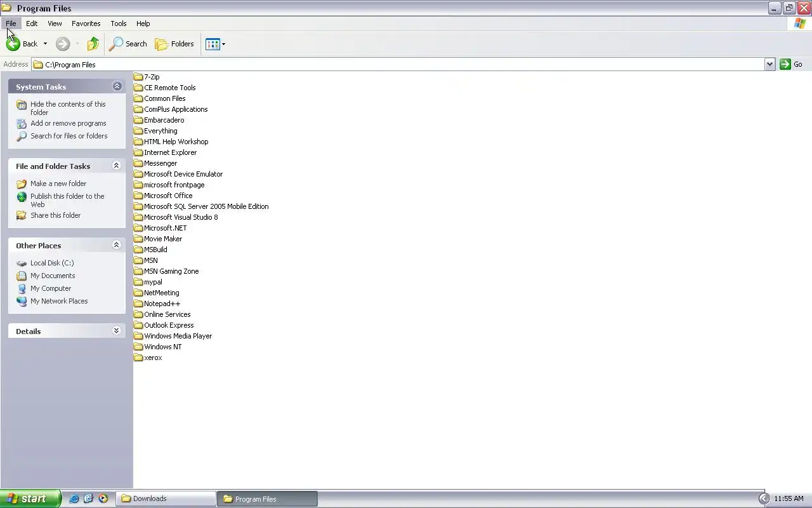Select the Microsoft Office folder icon

point(138,196)
